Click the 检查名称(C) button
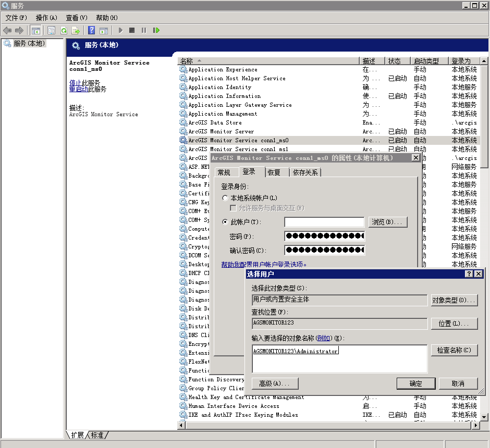The height and width of the screenshot is (448, 490). coord(454,350)
